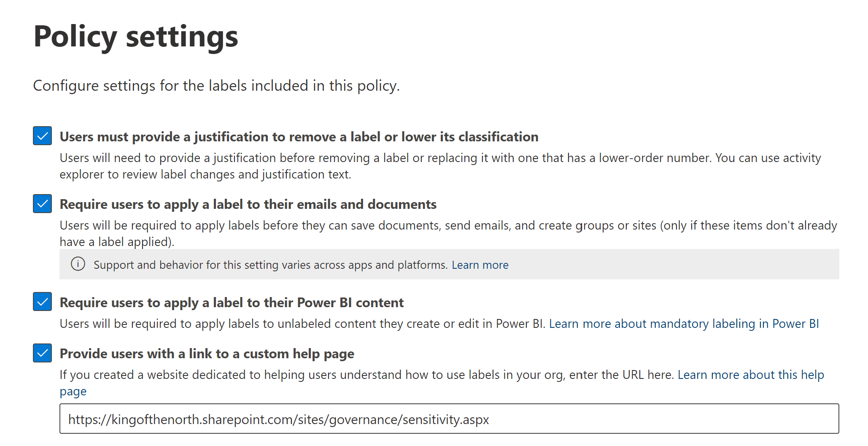Click the justification setting bold title
This screenshot has height=446, width=868.
299,136
